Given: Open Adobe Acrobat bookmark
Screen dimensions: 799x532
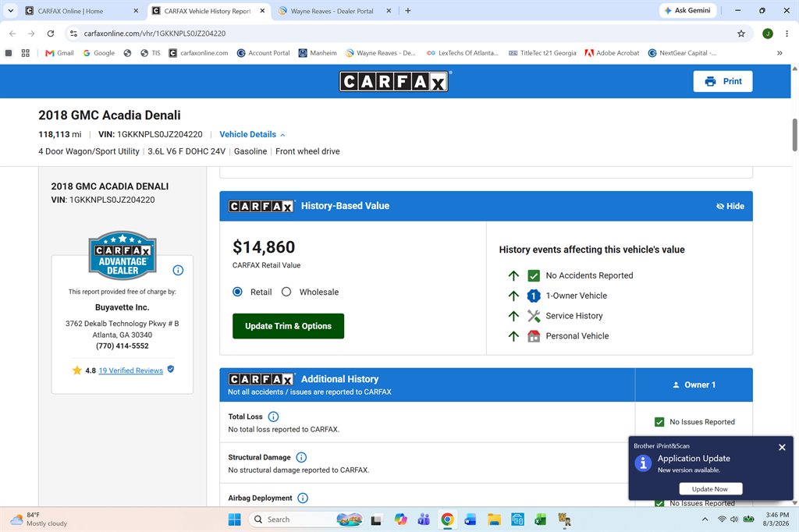Looking at the screenshot, I should 612,53.
